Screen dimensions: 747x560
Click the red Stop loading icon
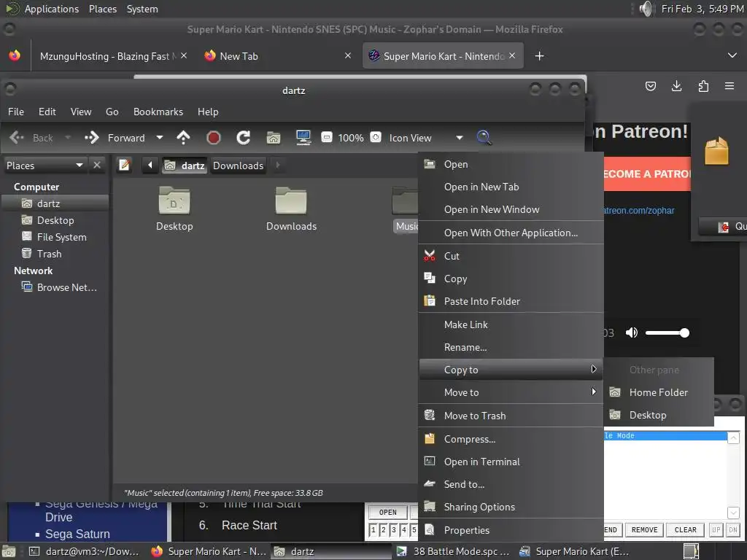(x=214, y=138)
